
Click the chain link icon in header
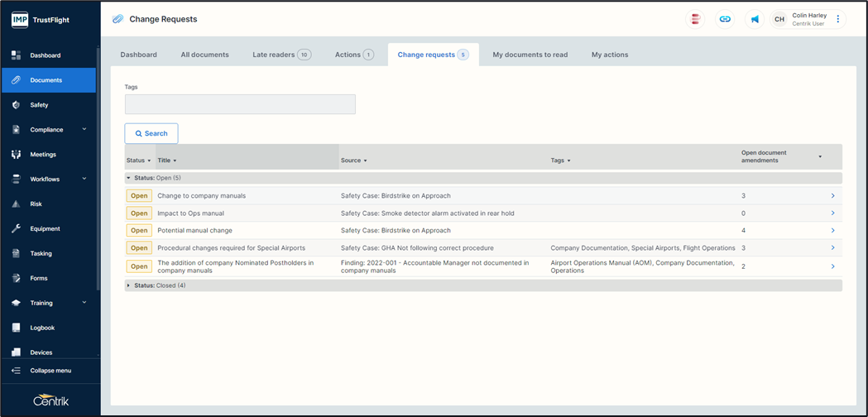coord(725,19)
